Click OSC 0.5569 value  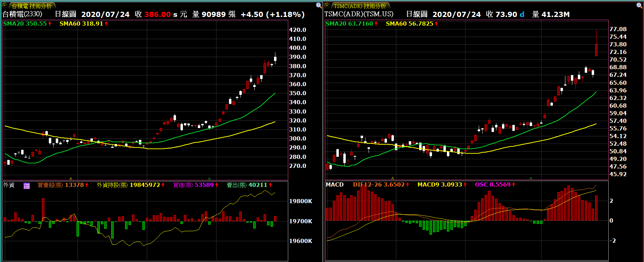click(493, 185)
